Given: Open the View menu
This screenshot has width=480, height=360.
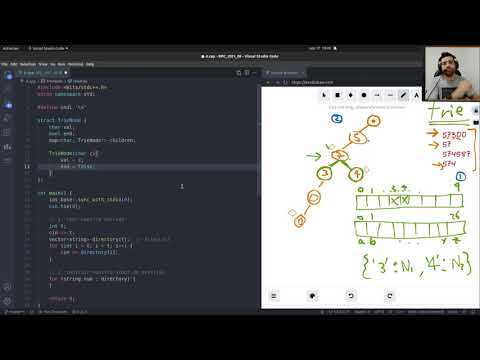Looking at the screenshot, I should (43, 64).
